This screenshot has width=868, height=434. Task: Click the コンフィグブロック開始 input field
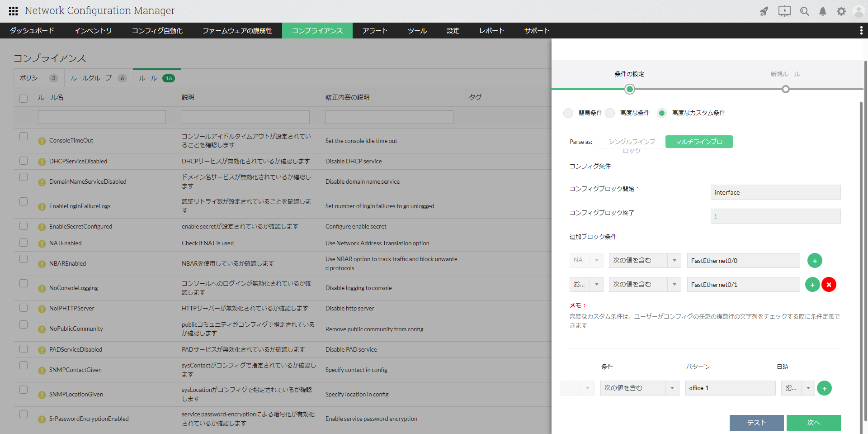775,192
